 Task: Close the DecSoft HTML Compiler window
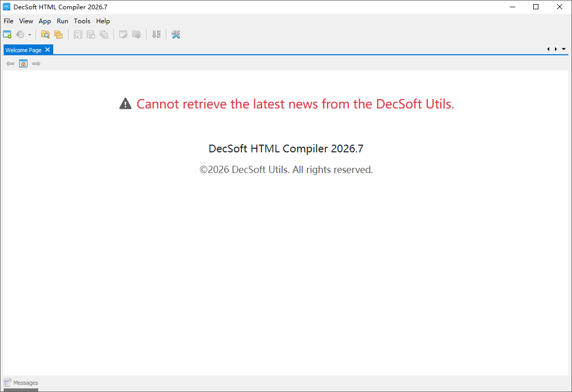coord(559,7)
